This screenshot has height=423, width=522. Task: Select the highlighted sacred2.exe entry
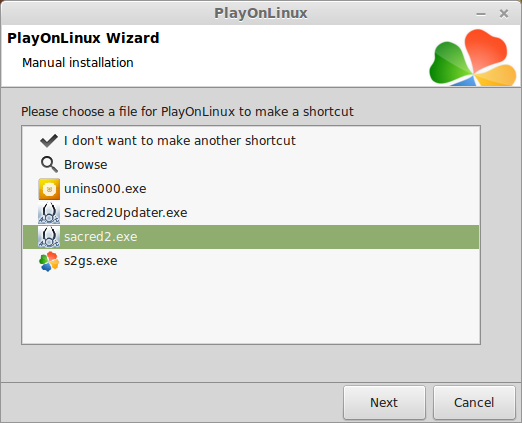pos(251,237)
